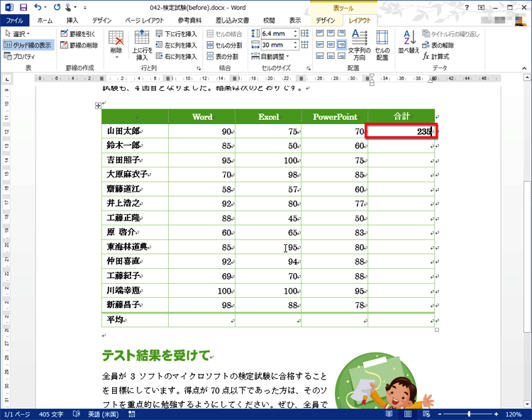
Task: Switch to the 差し込み文書 tab
Action: coord(232,21)
